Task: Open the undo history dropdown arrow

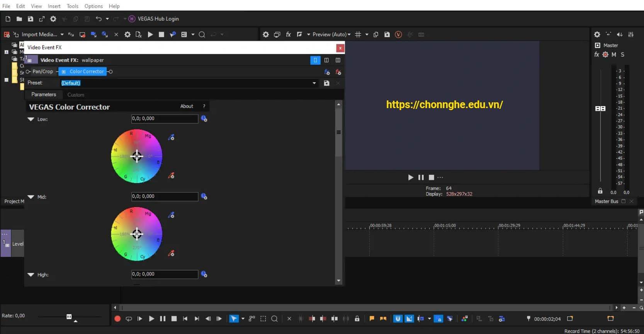Action: 107,19
